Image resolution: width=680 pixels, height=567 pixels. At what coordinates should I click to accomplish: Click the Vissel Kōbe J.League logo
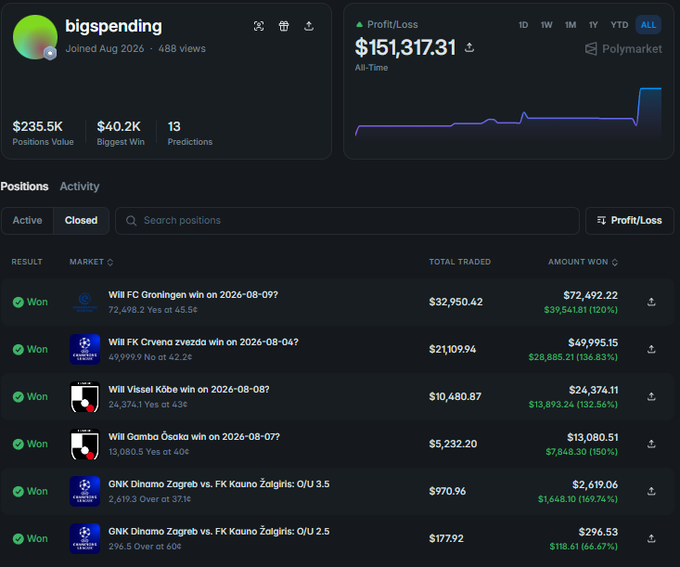(85, 397)
